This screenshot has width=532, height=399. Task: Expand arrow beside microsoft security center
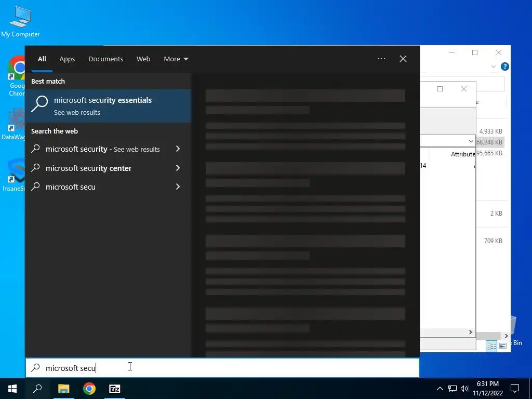[178, 168]
